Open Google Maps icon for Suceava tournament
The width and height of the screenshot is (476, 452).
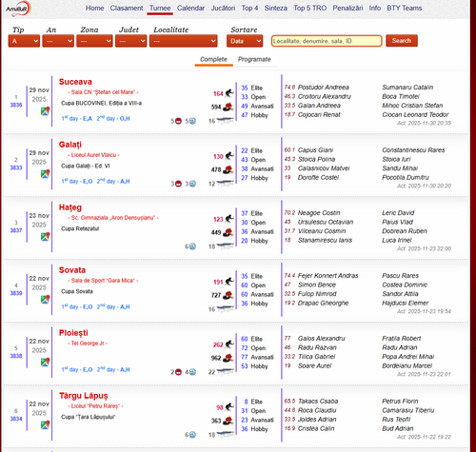[45, 111]
